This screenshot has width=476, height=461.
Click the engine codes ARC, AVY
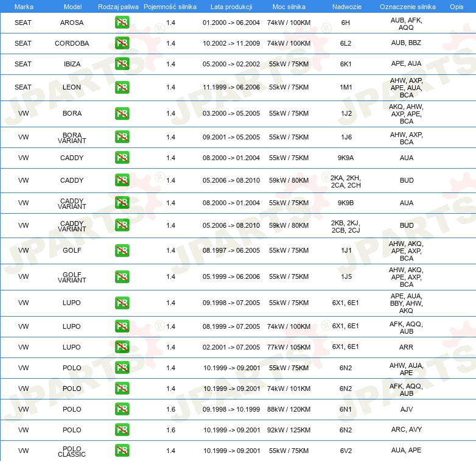point(407,429)
